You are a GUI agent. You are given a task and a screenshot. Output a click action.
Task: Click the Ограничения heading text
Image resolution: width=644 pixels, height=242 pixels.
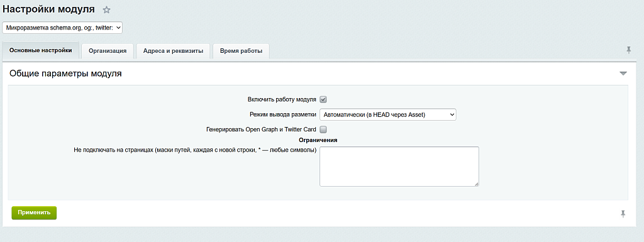(x=318, y=140)
